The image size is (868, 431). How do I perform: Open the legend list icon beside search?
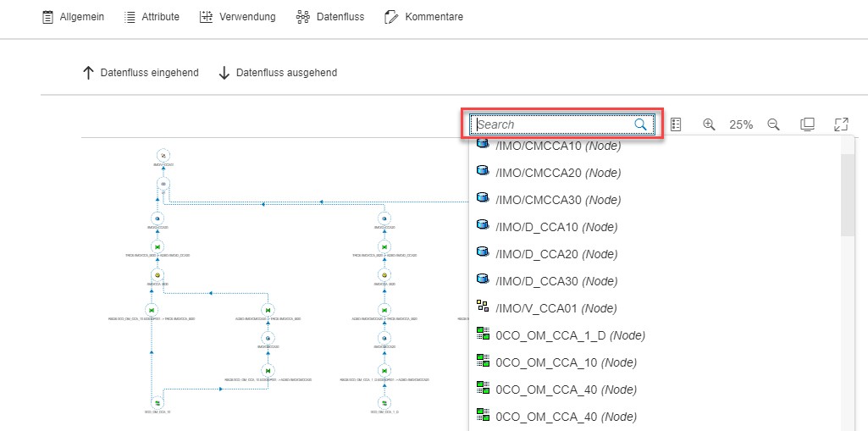coord(676,124)
